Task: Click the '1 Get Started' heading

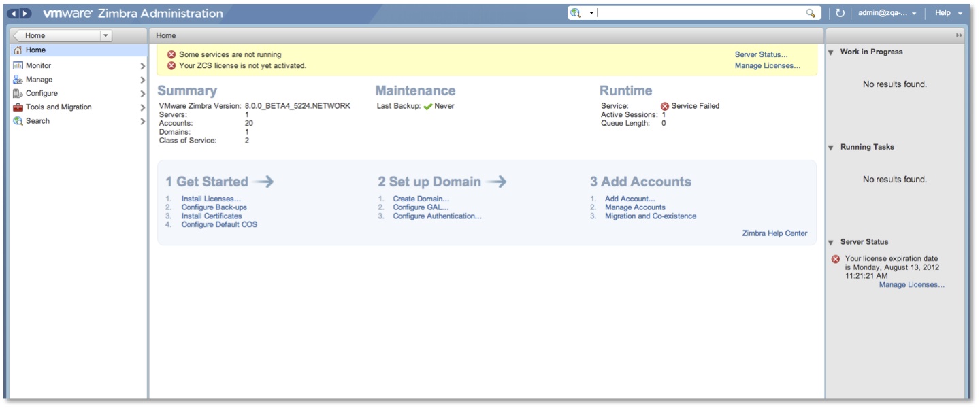Action: click(207, 182)
